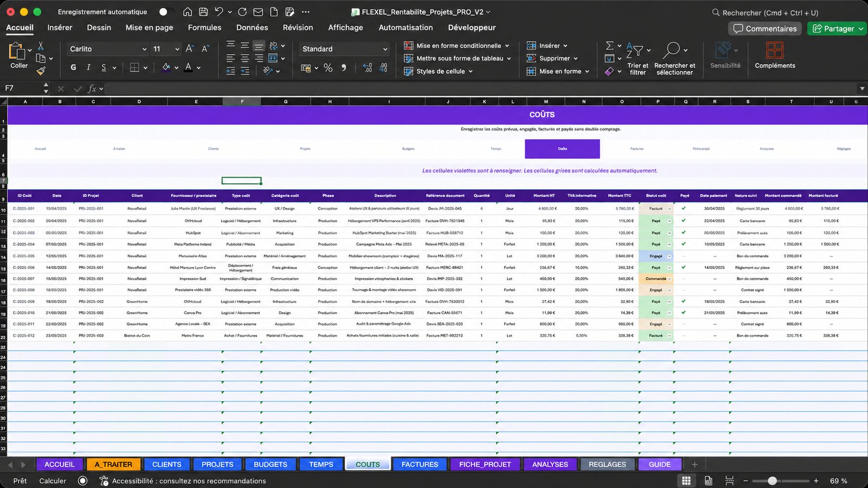Click the column F header
Screen dimensions: 868x488
(242, 101)
